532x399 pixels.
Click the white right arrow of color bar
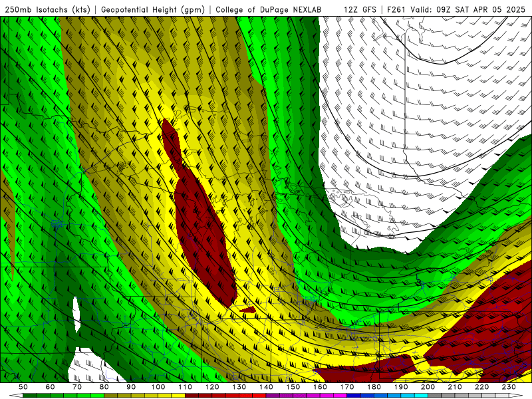tap(516, 396)
